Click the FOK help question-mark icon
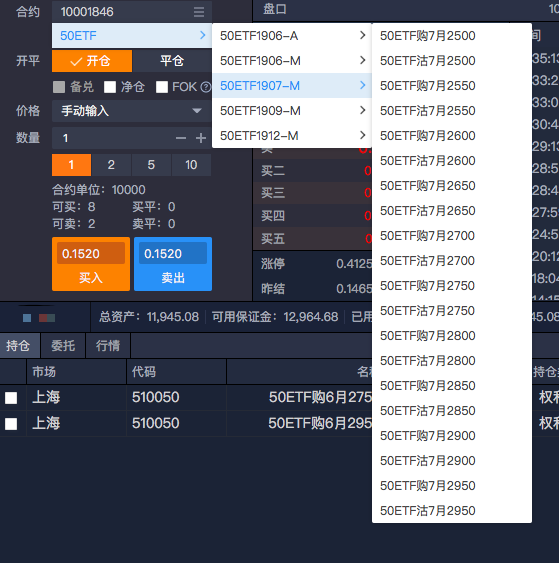The image size is (559, 563). (x=205, y=87)
